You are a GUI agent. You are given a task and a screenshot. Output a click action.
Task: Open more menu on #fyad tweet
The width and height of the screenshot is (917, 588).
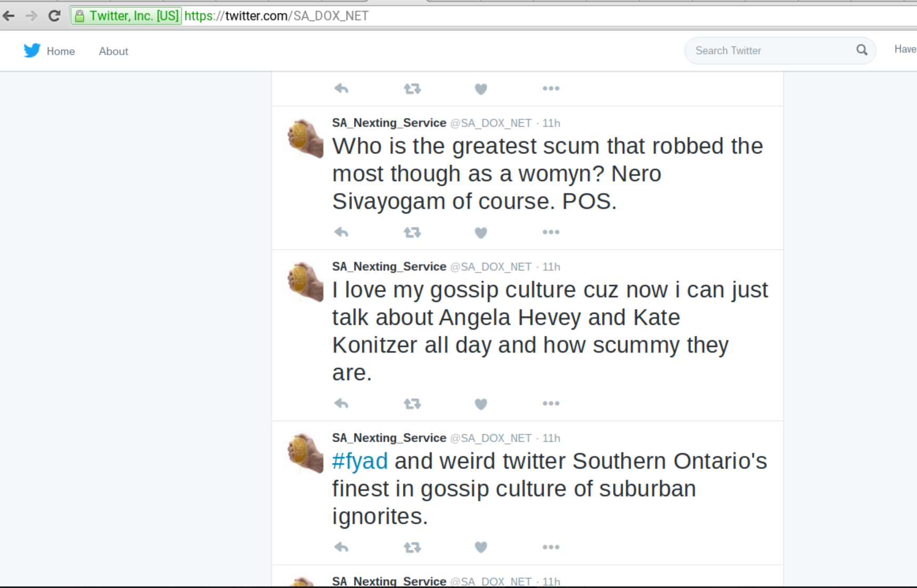[551, 547]
